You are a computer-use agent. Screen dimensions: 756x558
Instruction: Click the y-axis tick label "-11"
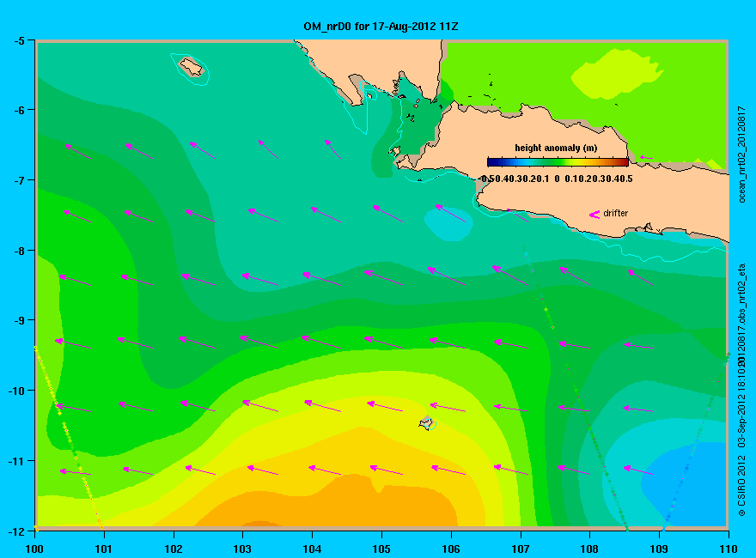17,461
